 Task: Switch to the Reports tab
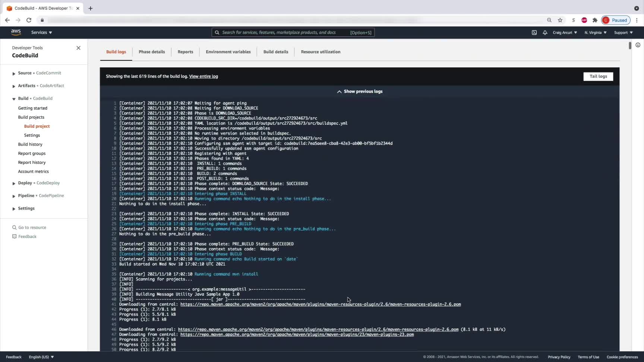click(185, 52)
